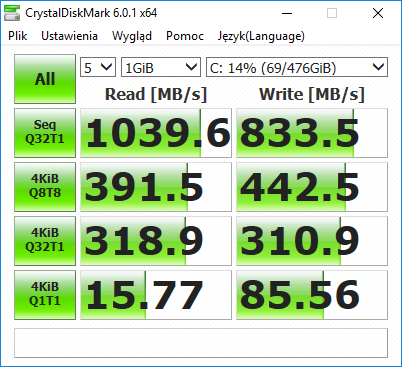402x367 pixels.
Task: Open the Język(Language) menu
Action: click(x=261, y=36)
